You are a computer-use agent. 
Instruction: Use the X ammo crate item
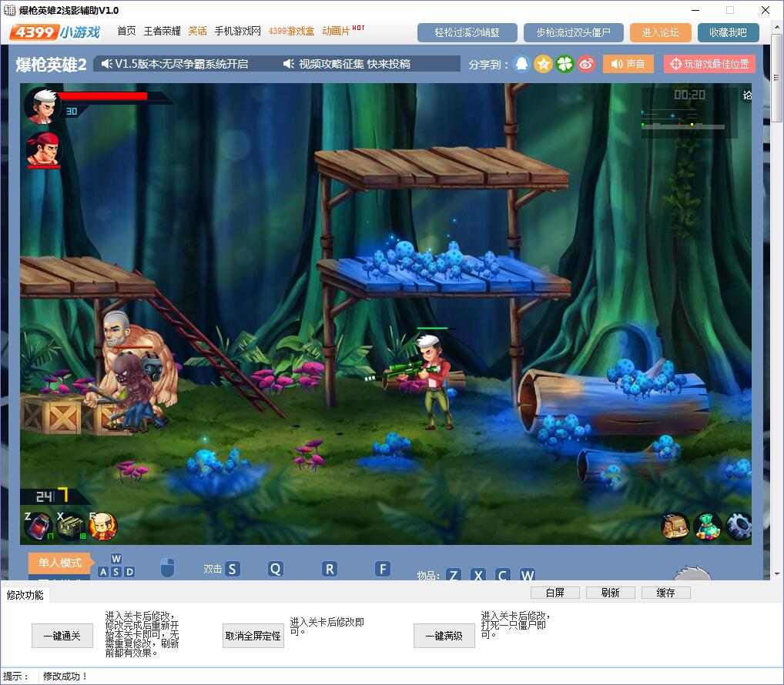tap(72, 526)
